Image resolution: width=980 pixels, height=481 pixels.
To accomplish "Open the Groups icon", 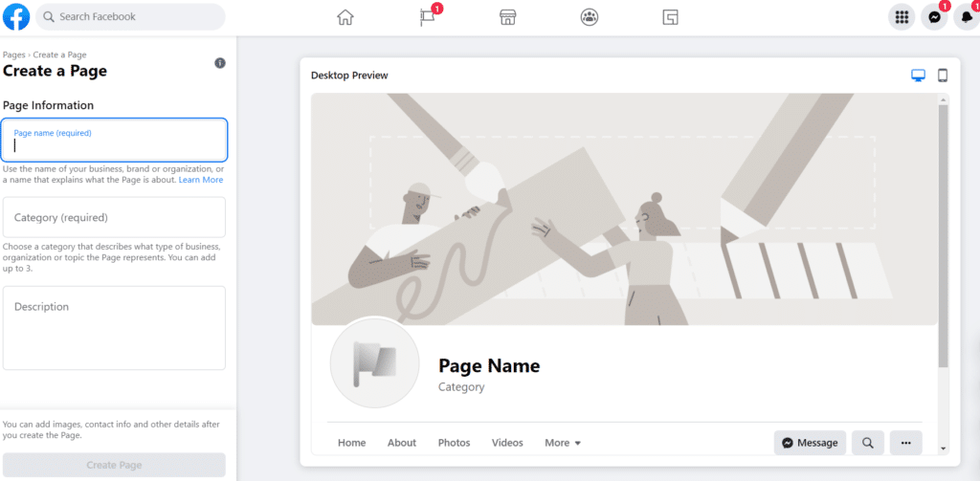I will point(589,17).
